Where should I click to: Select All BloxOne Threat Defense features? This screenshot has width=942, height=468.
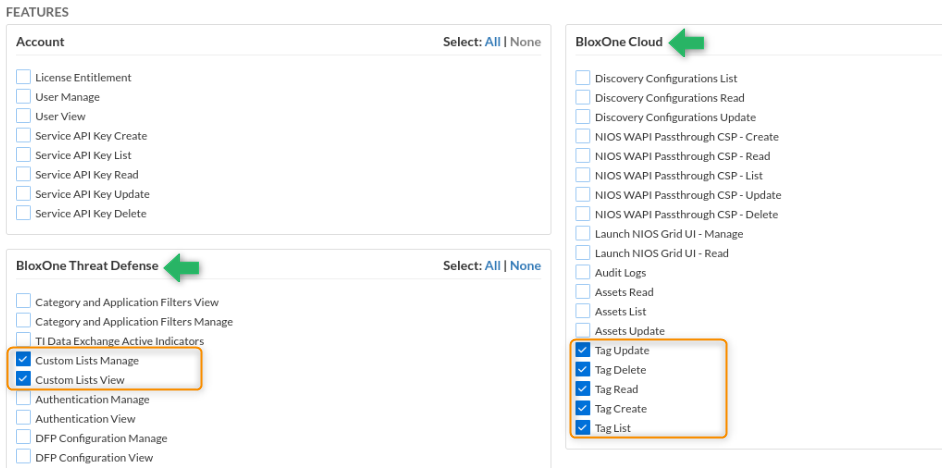[492, 266]
